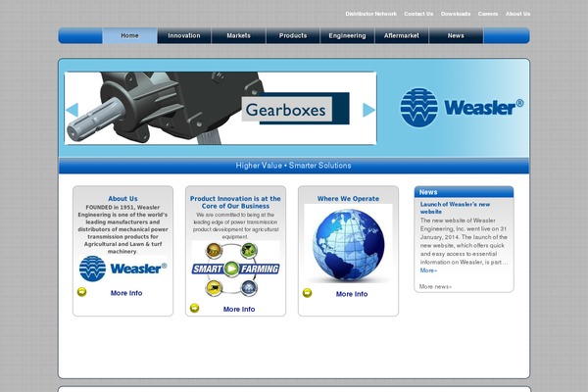This screenshot has width=588, height=392.
Task: Click the News panel header
Action: [464, 192]
